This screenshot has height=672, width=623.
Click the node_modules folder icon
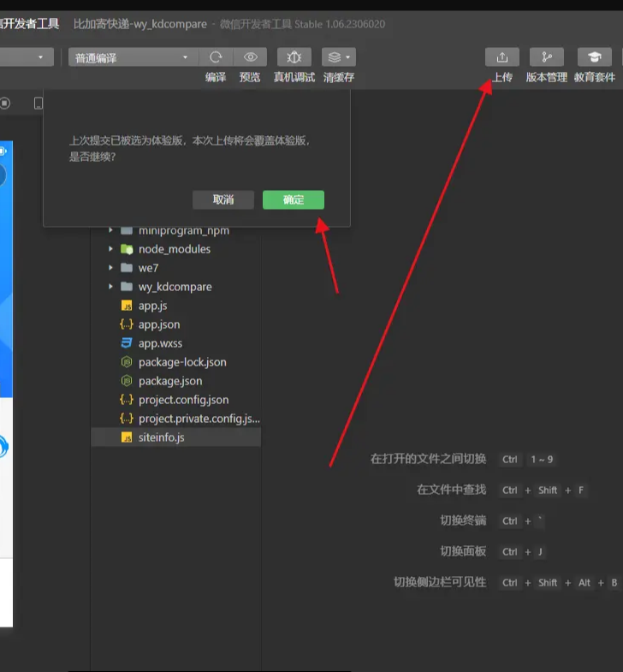(127, 249)
